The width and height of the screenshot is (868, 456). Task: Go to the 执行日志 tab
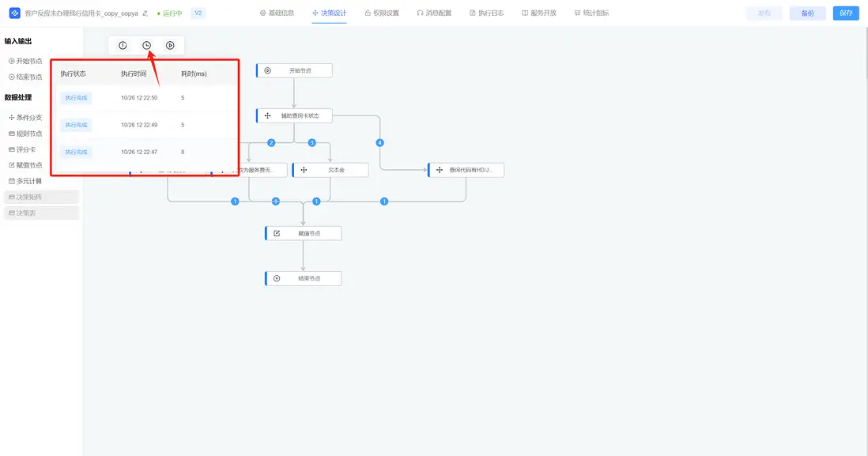(486, 13)
